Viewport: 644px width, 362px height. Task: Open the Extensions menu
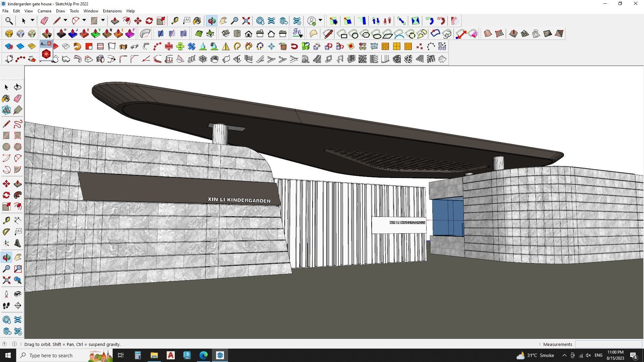[x=112, y=11]
